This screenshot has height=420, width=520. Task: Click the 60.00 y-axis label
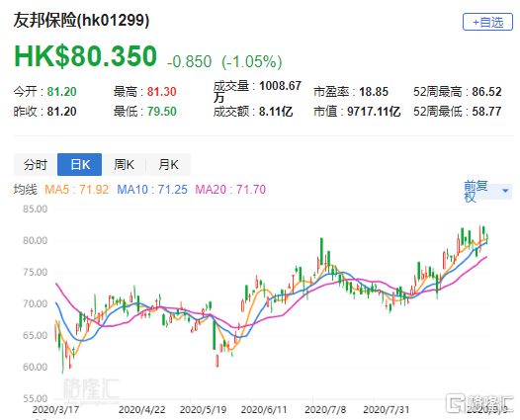coord(36,367)
